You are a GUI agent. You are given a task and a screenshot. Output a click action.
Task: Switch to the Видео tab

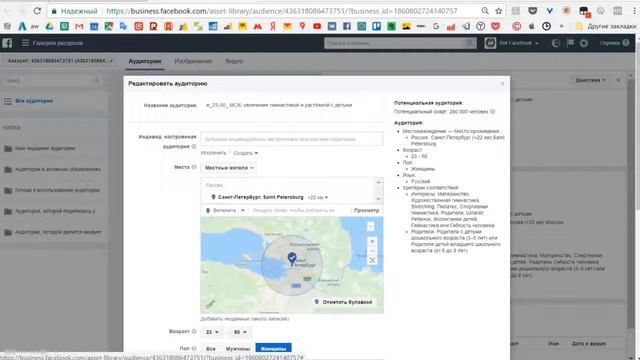[x=234, y=61]
